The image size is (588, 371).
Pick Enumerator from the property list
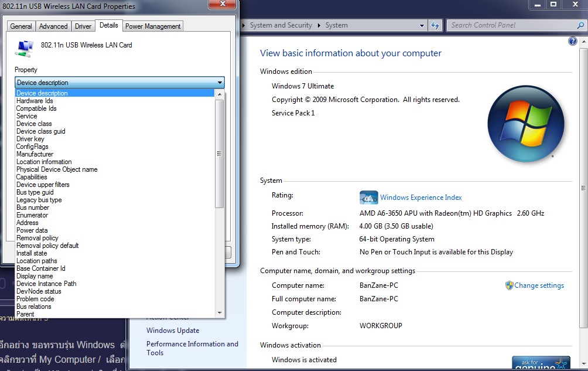point(115,215)
